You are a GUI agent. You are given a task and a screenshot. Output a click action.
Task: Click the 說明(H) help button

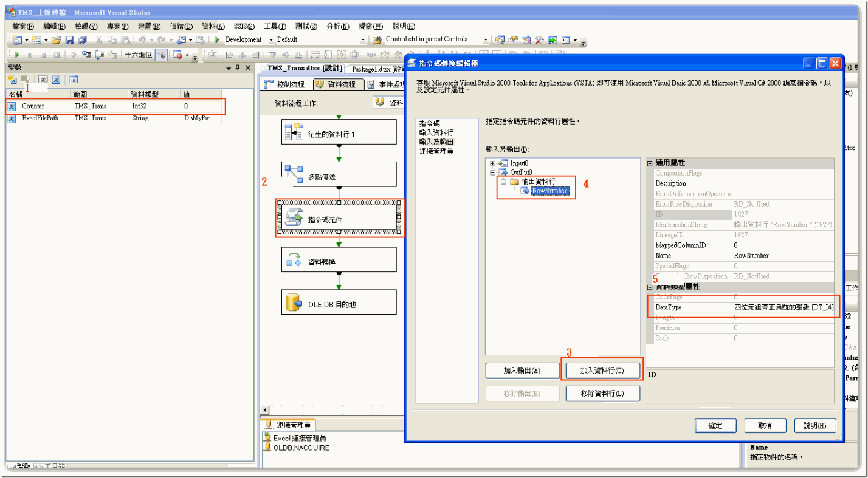pos(815,426)
